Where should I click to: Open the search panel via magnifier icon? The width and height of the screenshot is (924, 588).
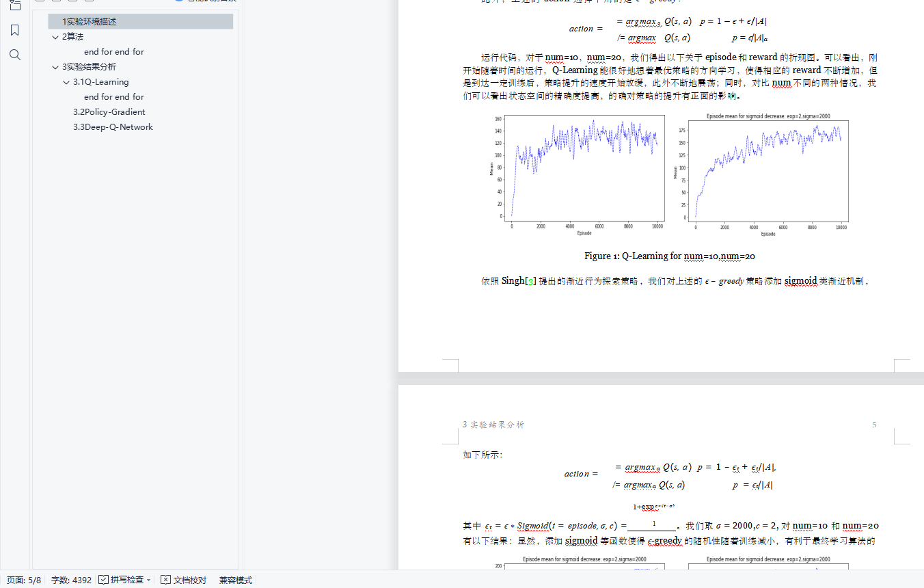pyautogui.click(x=15, y=55)
